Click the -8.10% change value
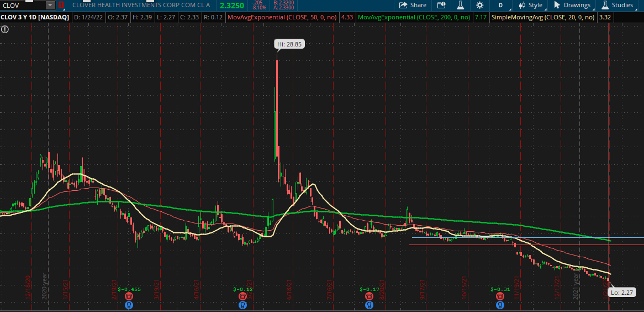Image resolution: width=644 pixels, height=312 pixels. coord(258,8)
